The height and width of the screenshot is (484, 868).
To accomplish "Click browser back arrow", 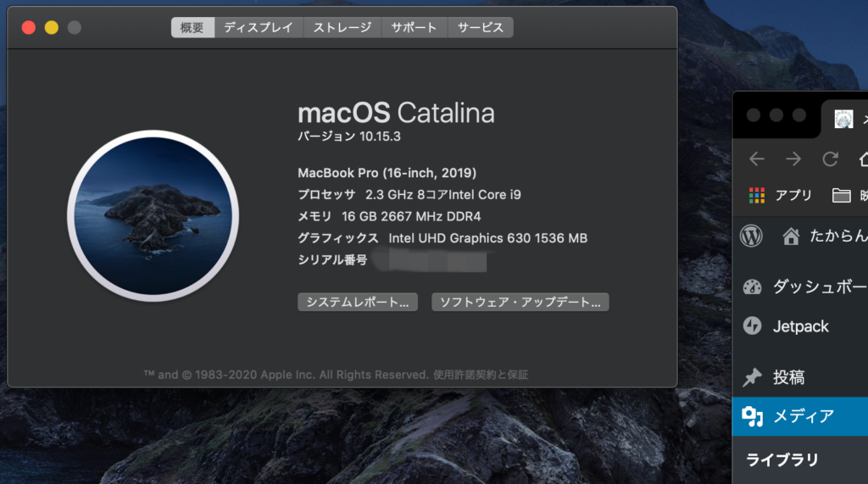I will coord(757,159).
